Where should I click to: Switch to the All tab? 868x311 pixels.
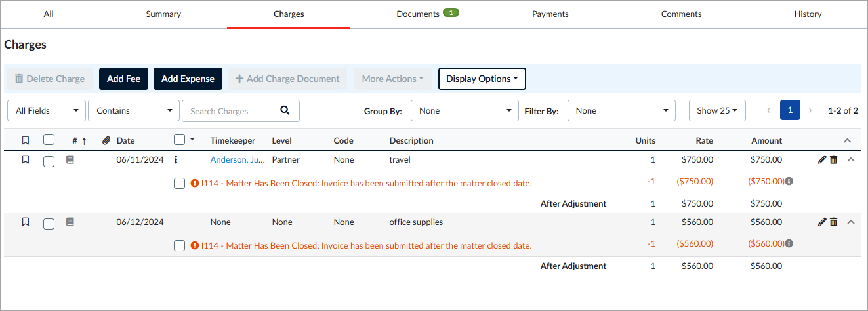(49, 14)
